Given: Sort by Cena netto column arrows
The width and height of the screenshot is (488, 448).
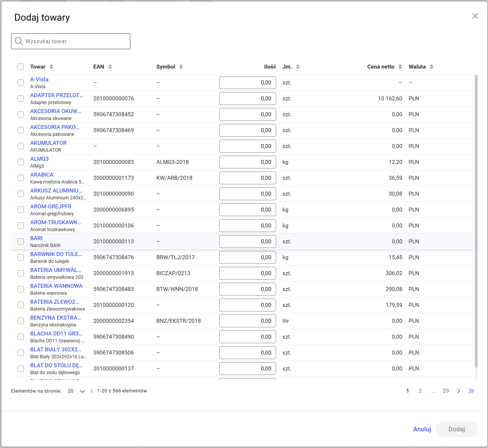Looking at the screenshot, I should [x=400, y=67].
